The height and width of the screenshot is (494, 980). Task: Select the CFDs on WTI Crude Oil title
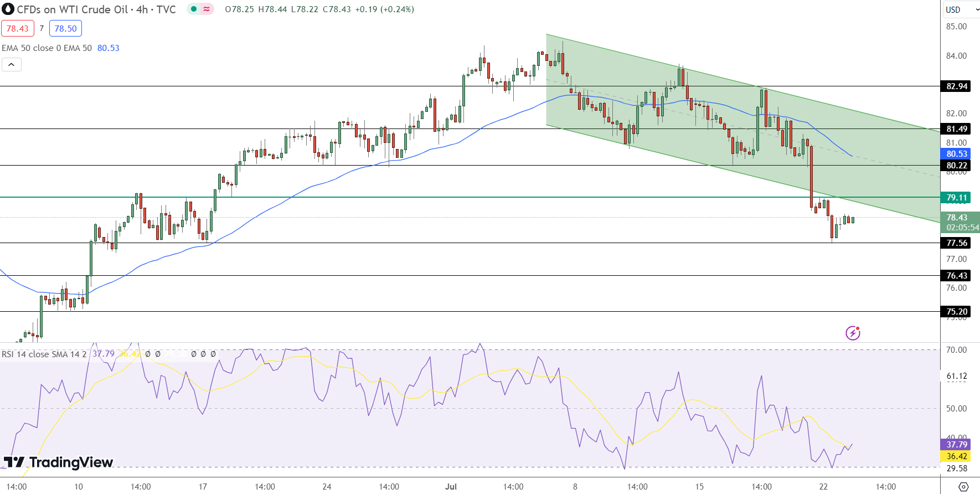[96, 9]
